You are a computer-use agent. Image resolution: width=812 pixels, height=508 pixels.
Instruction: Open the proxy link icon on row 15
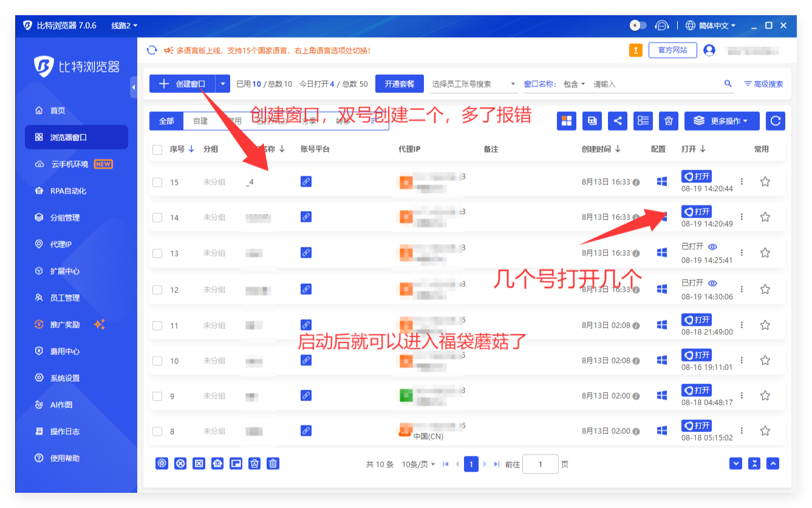(306, 181)
